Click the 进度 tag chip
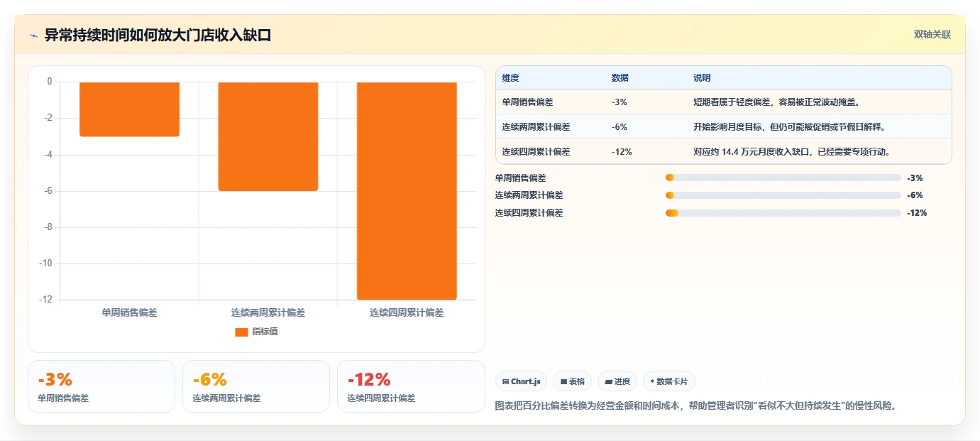The height and width of the screenshot is (441, 980). [x=617, y=381]
